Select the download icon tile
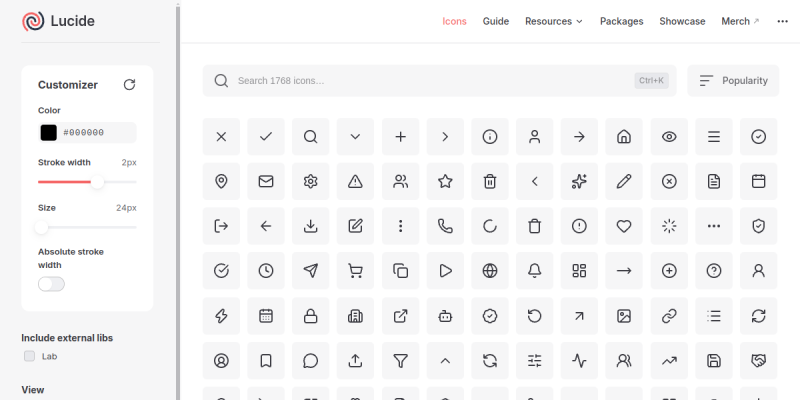 (310, 226)
